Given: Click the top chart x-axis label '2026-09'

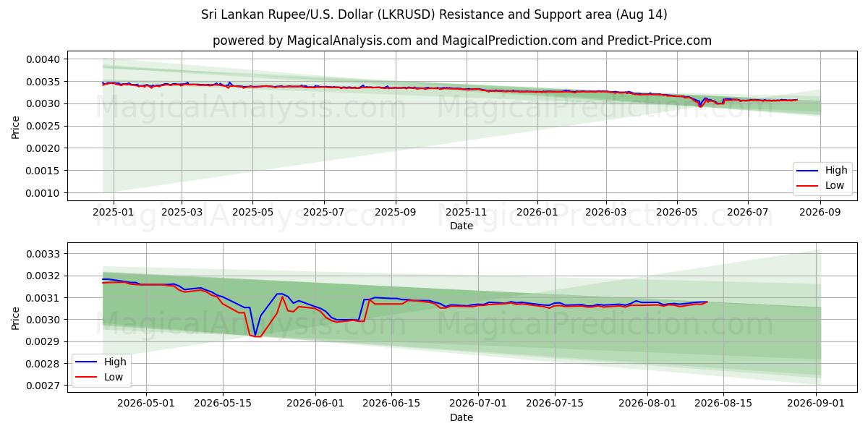Looking at the screenshot, I should click(820, 213).
